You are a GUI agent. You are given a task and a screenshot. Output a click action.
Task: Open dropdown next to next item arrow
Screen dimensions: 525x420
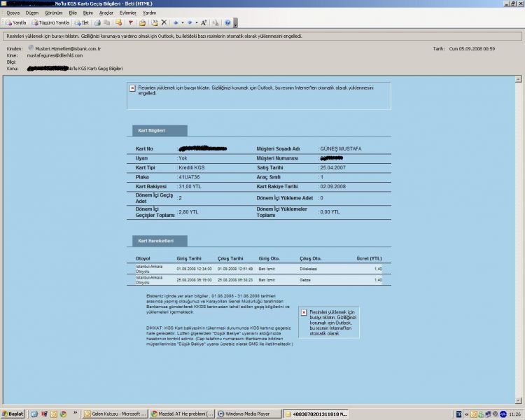coord(197,23)
